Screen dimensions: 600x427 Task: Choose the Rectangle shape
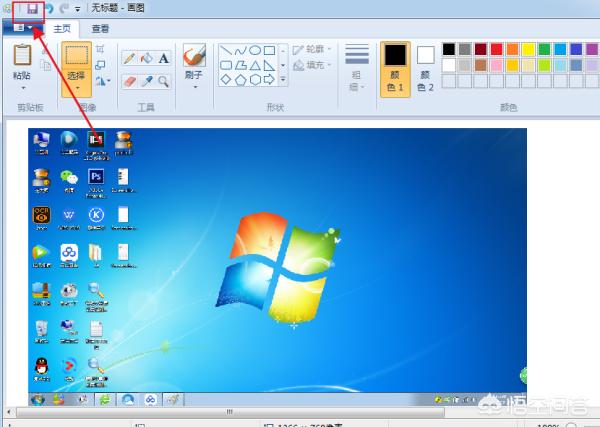tap(270, 50)
